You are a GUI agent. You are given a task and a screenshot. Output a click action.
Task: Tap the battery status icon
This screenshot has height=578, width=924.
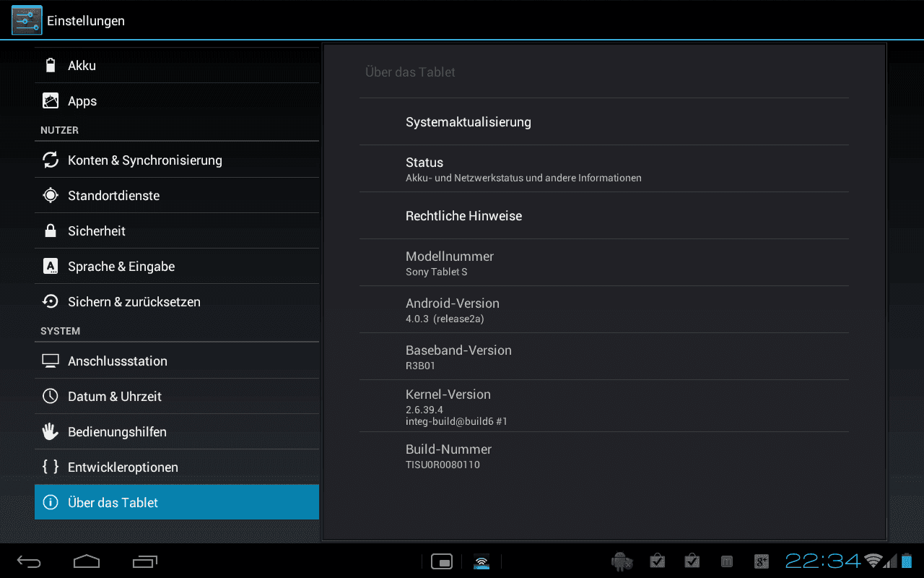click(x=905, y=561)
